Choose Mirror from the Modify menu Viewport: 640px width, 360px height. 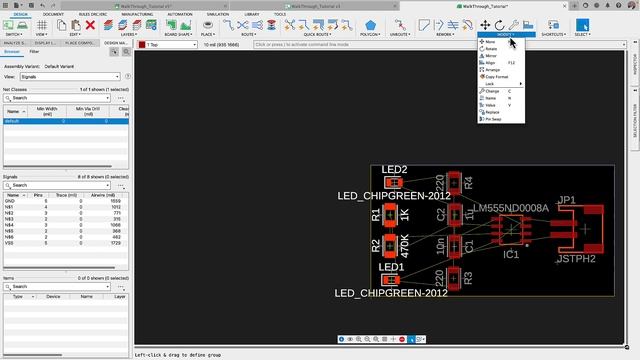tap(501, 56)
